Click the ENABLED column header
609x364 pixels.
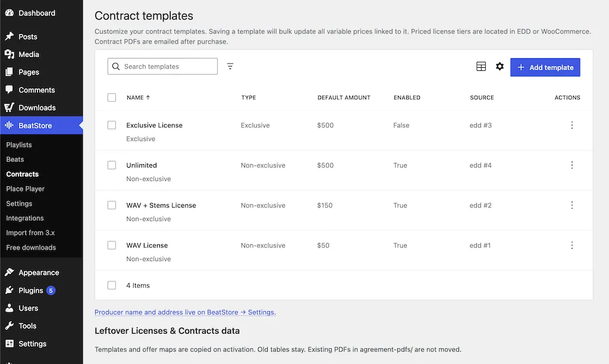(x=407, y=98)
